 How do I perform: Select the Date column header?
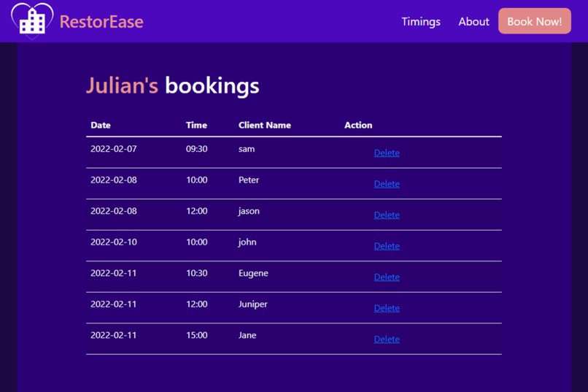tap(101, 126)
